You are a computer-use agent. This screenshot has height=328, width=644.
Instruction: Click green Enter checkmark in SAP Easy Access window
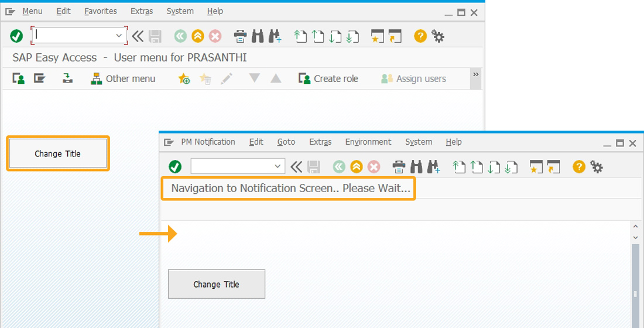(x=16, y=36)
